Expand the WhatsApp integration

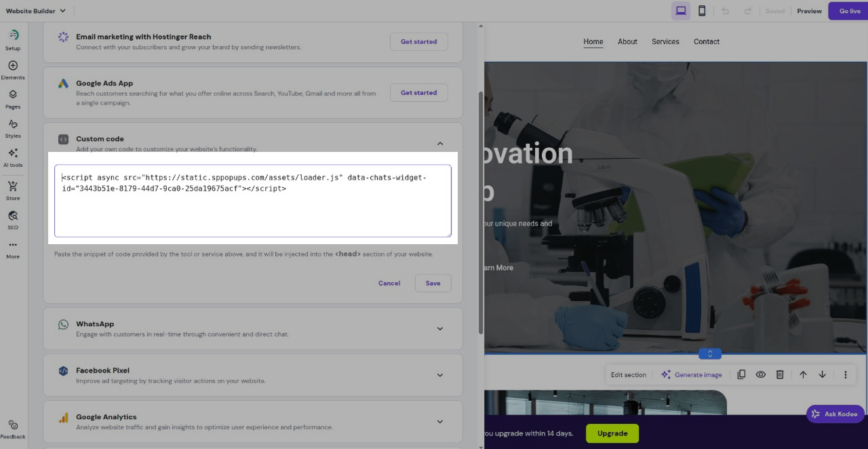[x=440, y=329]
